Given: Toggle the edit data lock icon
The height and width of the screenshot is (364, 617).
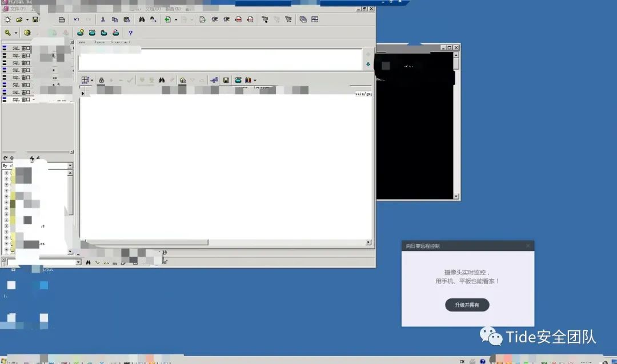Looking at the screenshot, I should pyautogui.click(x=102, y=80).
